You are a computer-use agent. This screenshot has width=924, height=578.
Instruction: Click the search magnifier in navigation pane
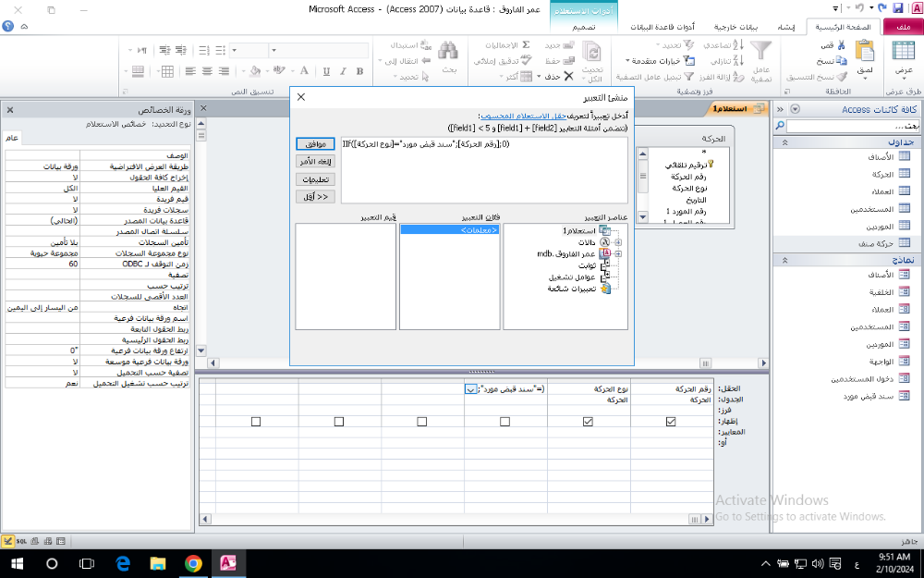(780, 126)
